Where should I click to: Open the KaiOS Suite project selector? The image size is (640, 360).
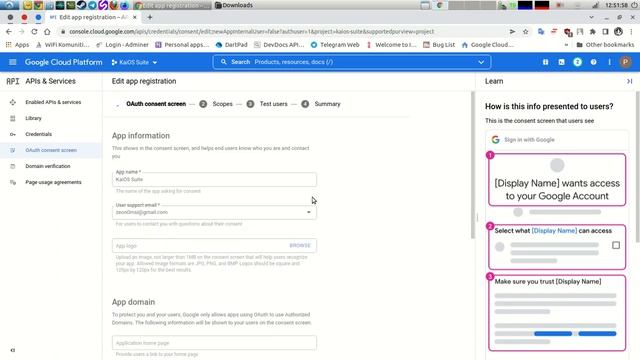point(134,62)
